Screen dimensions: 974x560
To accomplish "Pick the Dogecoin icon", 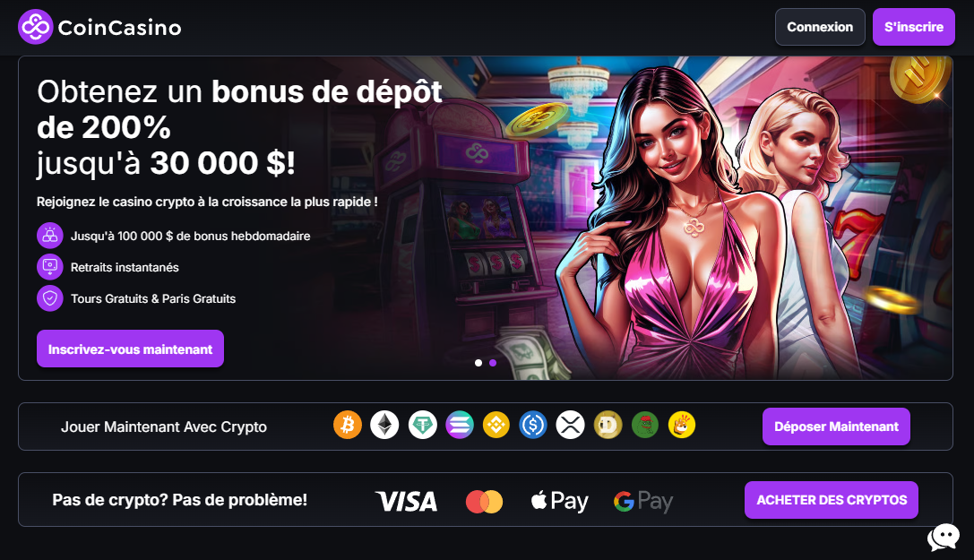I will tap(608, 426).
